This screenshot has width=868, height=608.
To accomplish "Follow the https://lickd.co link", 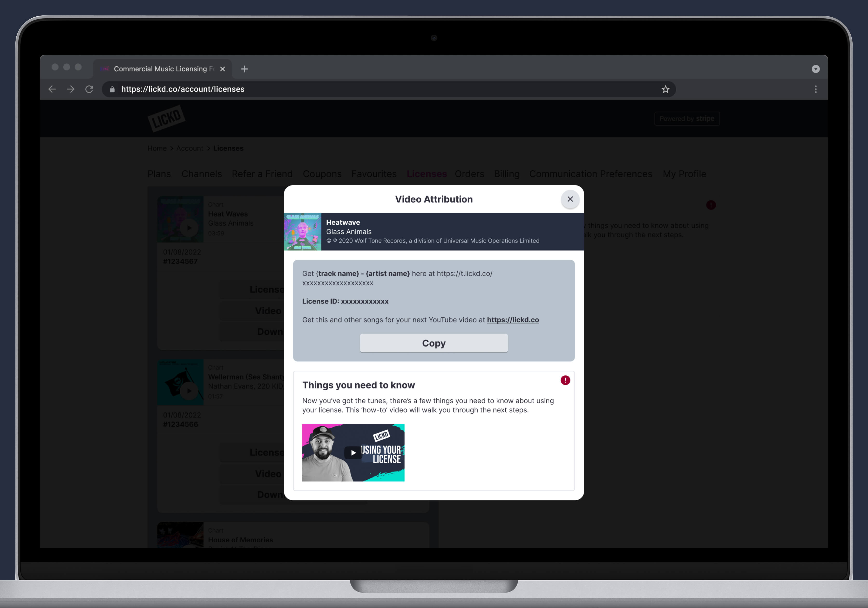I will pyautogui.click(x=513, y=320).
